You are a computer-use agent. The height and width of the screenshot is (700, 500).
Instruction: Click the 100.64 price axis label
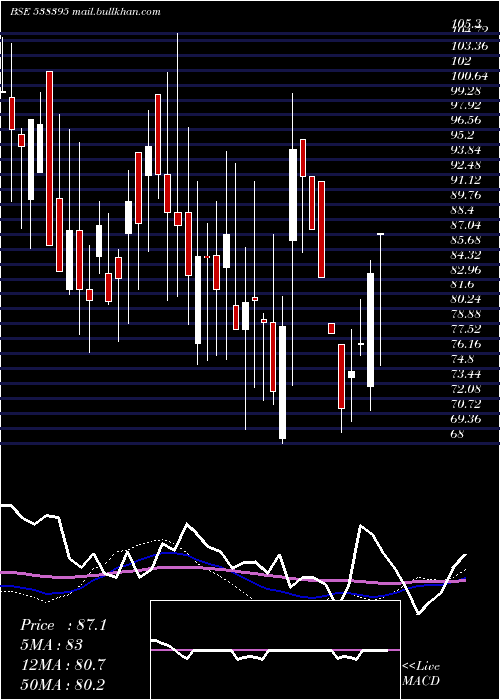coord(469,75)
